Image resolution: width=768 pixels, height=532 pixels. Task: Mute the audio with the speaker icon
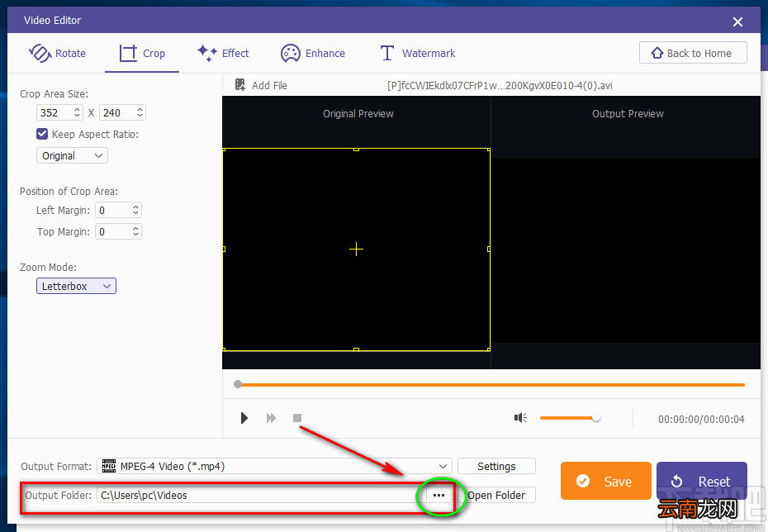pos(520,418)
